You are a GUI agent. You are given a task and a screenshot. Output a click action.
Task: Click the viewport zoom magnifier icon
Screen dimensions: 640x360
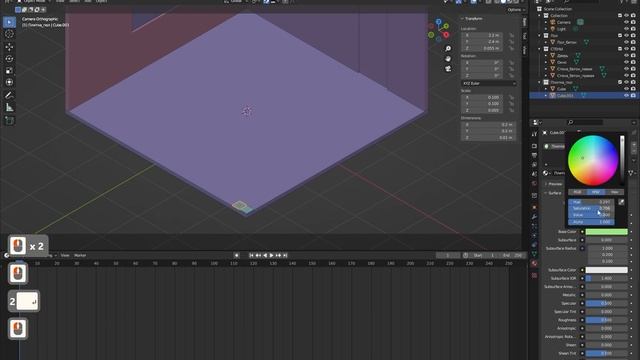click(448, 49)
